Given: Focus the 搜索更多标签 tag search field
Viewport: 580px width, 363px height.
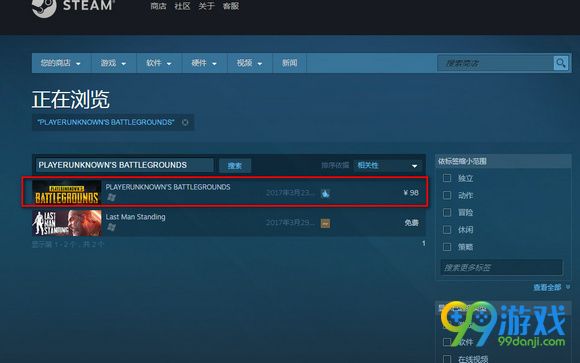Looking at the screenshot, I should click(x=502, y=268).
